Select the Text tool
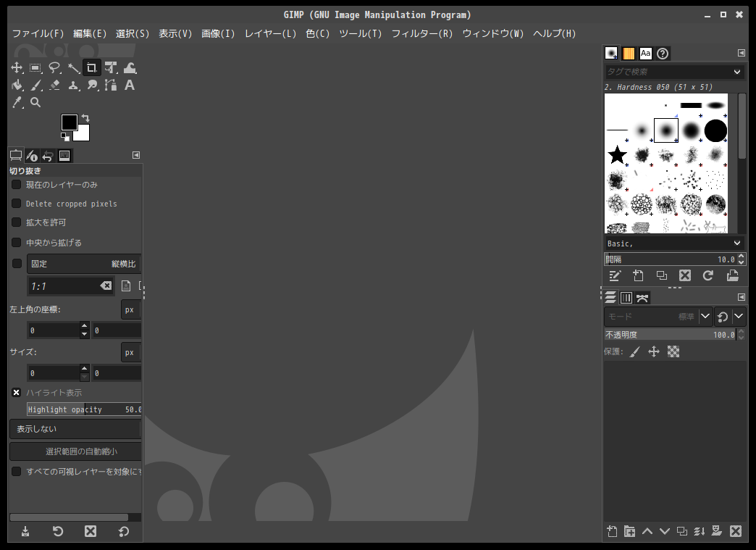The height and width of the screenshot is (550, 756). [x=130, y=86]
